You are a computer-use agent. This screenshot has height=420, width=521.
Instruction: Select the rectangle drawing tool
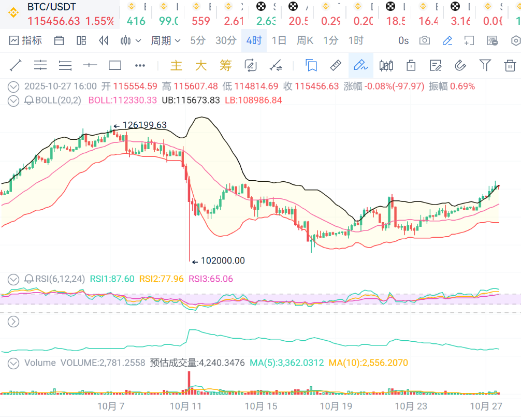click(114, 65)
